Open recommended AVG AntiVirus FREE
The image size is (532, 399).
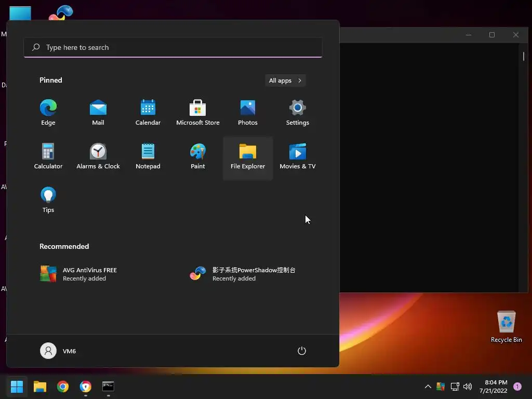(x=78, y=274)
